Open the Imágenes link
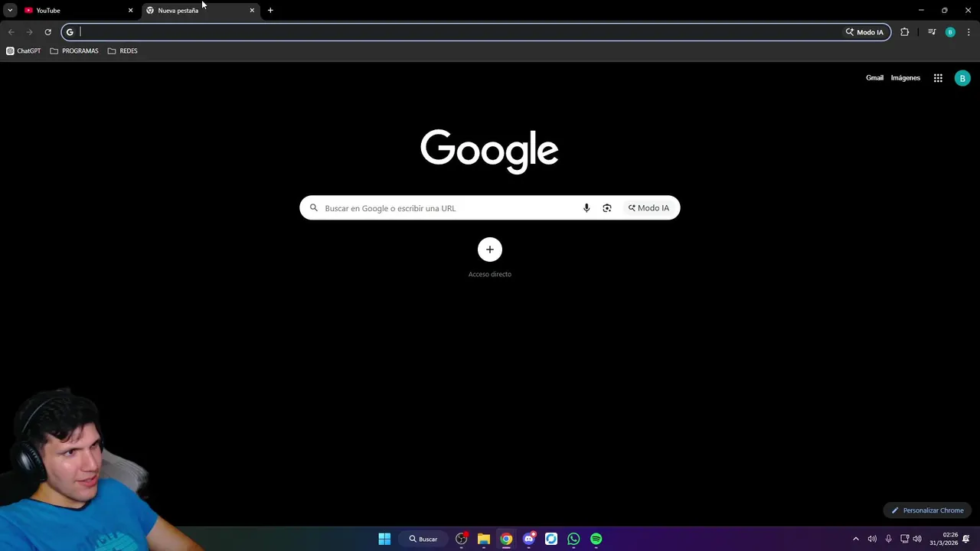 click(x=906, y=78)
